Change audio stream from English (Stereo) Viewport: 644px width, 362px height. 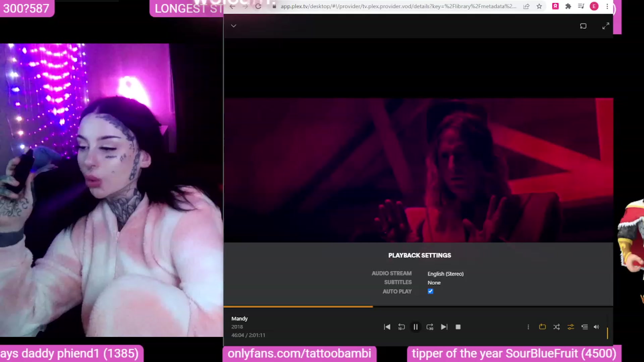[445, 274]
